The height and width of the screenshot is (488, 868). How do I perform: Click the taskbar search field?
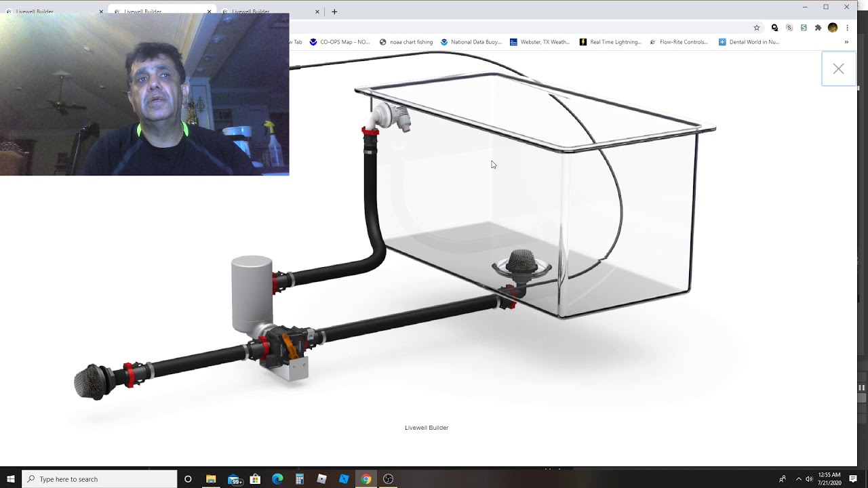coord(100,479)
